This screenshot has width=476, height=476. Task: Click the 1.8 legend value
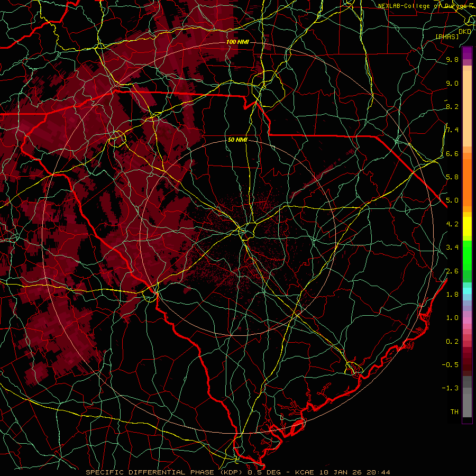click(452, 295)
